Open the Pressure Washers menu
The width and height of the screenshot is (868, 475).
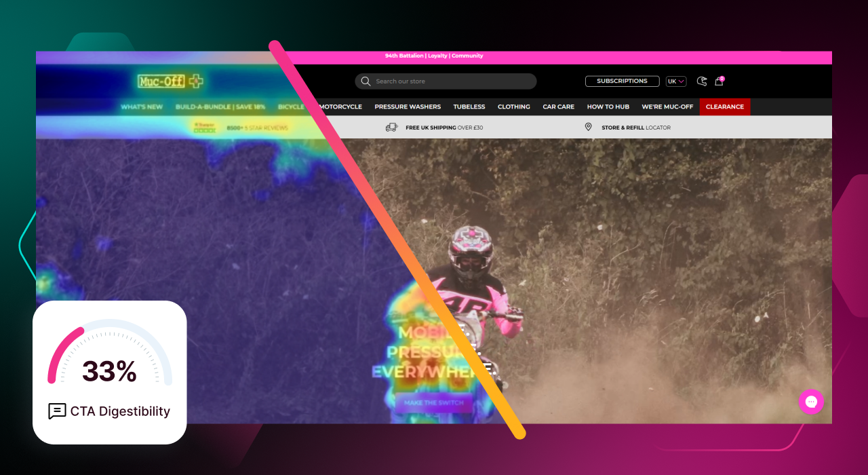(407, 107)
